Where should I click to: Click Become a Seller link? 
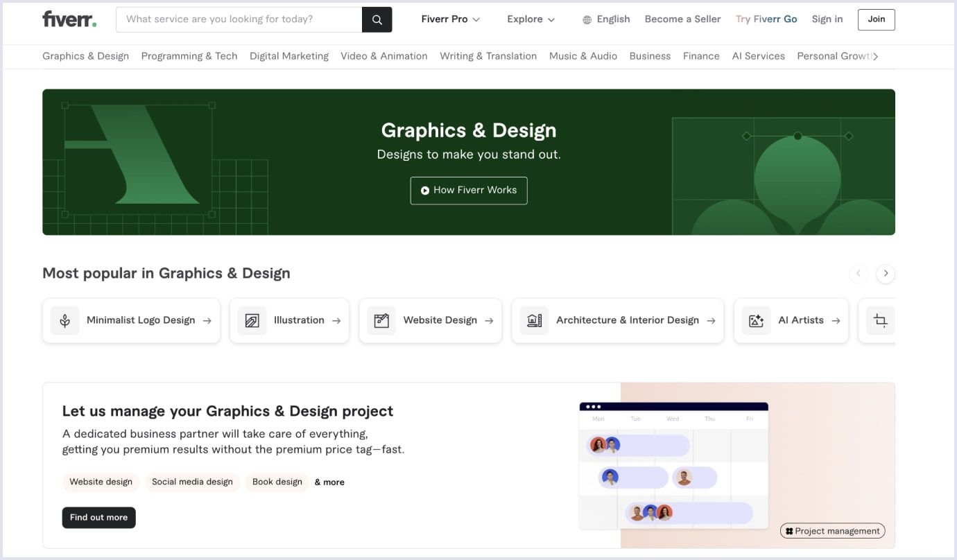pos(682,19)
